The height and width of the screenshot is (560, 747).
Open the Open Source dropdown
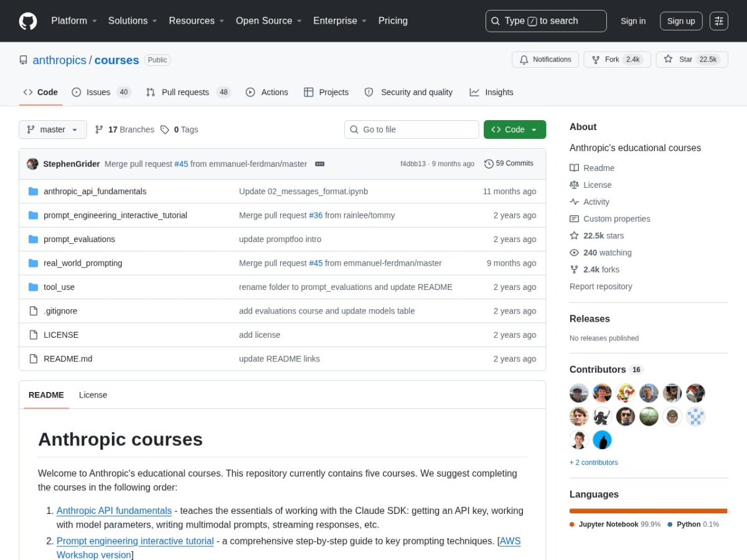click(x=269, y=21)
